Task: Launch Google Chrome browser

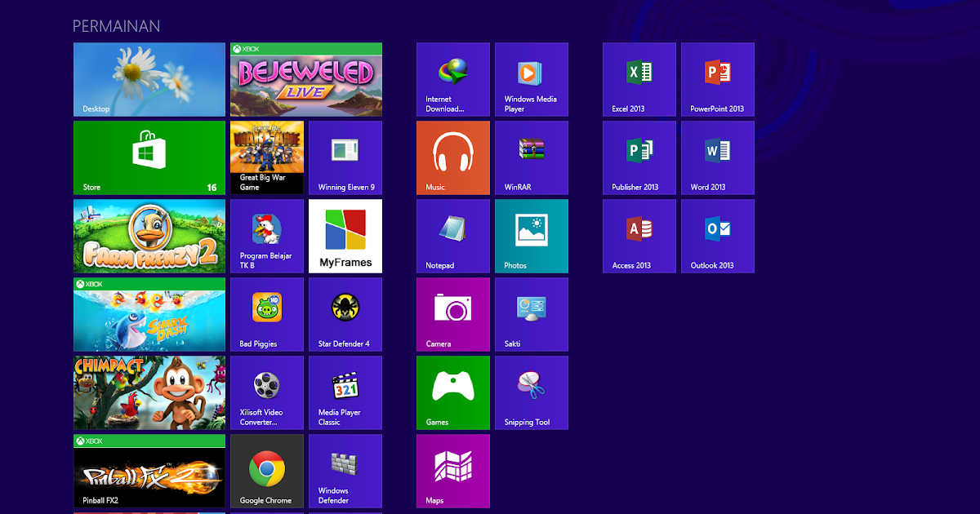Action: 267,471
